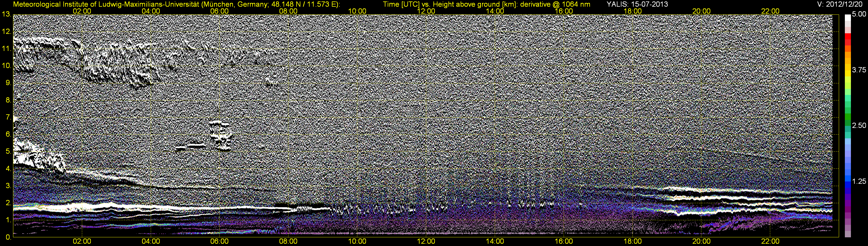
Task: Click the 04:00 label on the top time axis
Action: 151,11
